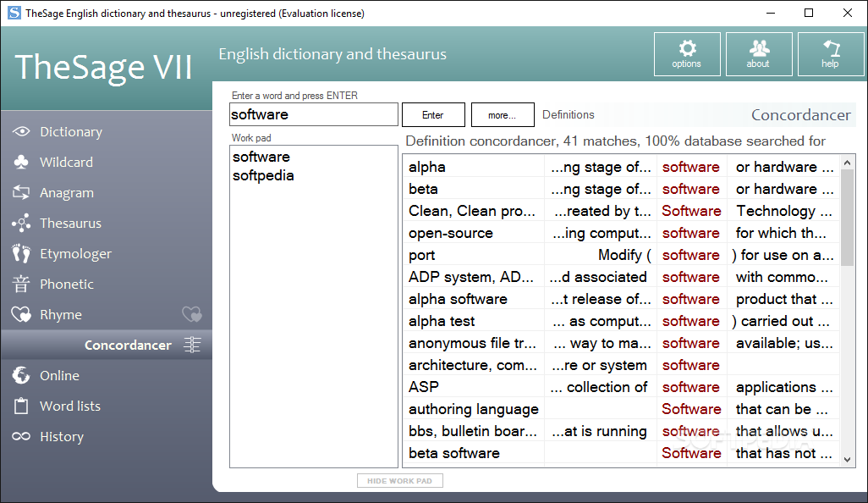Screen dimensions: 868x503
Task: Click the Wildcard club icon
Action: (x=21, y=163)
